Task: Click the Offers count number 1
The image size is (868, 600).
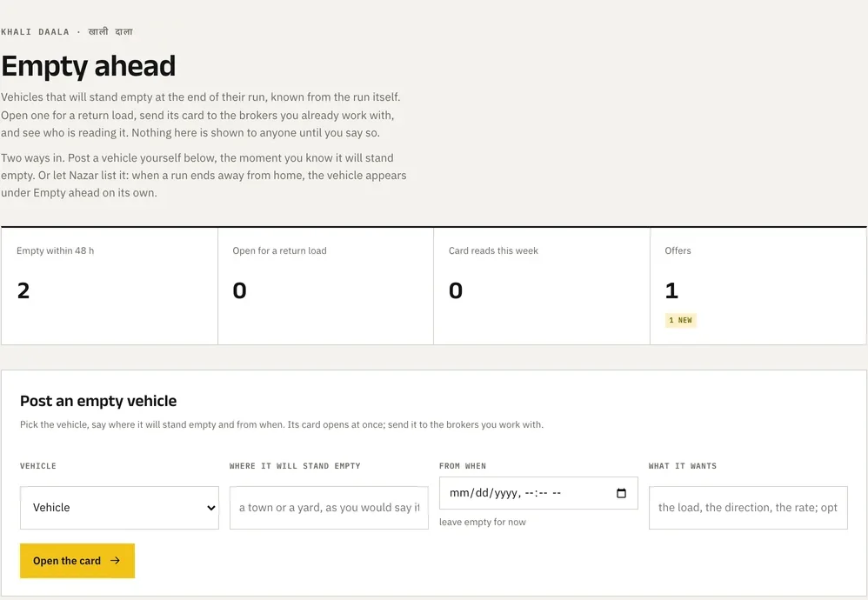Action: pos(671,290)
